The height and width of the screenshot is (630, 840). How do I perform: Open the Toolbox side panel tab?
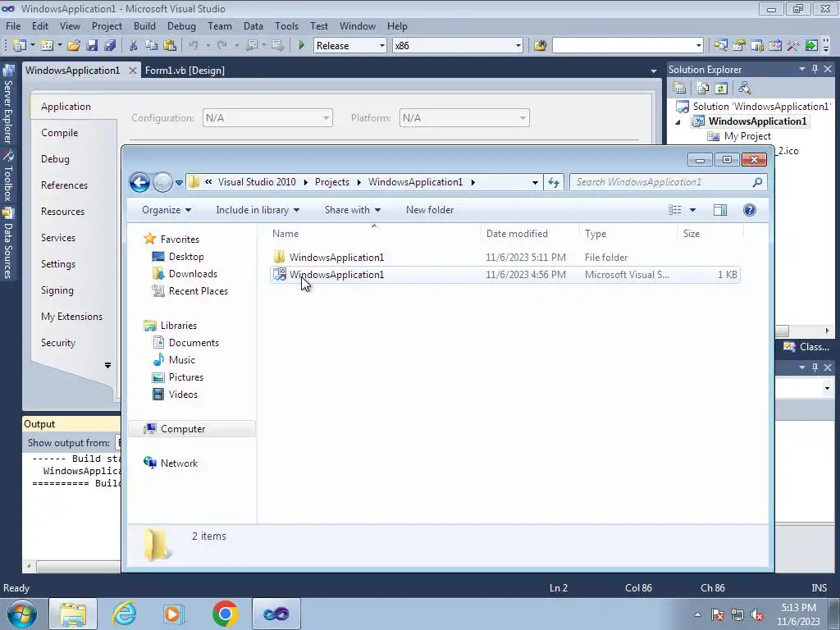pyautogui.click(x=8, y=177)
